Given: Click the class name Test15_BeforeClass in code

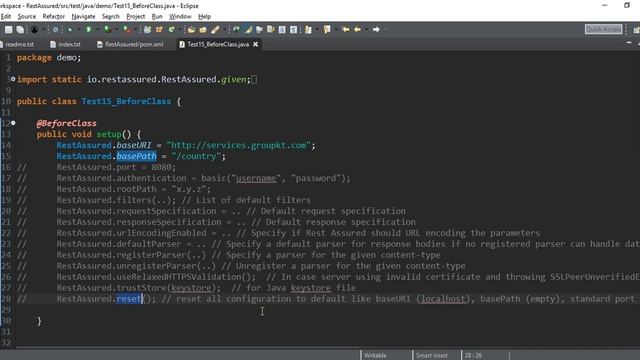Looking at the screenshot, I should [126, 101].
